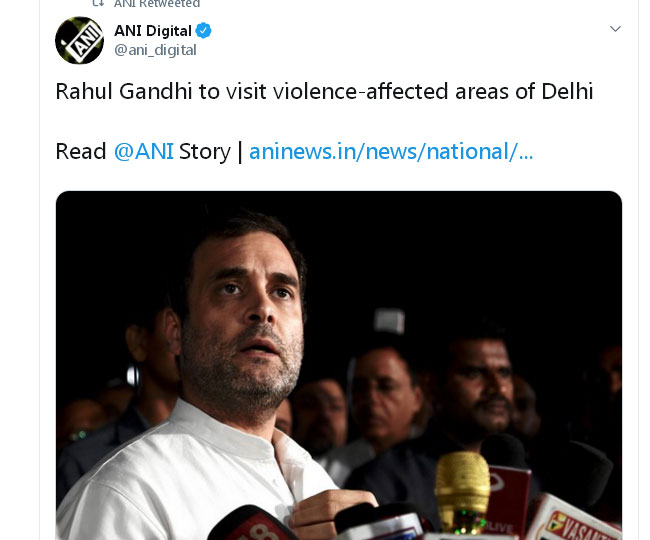The width and height of the screenshot is (650, 540).
Task: Open the tweet photo of man in white kurta
Action: point(339,365)
